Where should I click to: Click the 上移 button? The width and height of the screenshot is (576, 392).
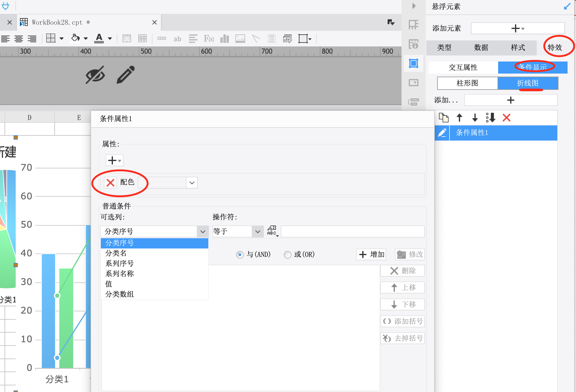(x=403, y=288)
